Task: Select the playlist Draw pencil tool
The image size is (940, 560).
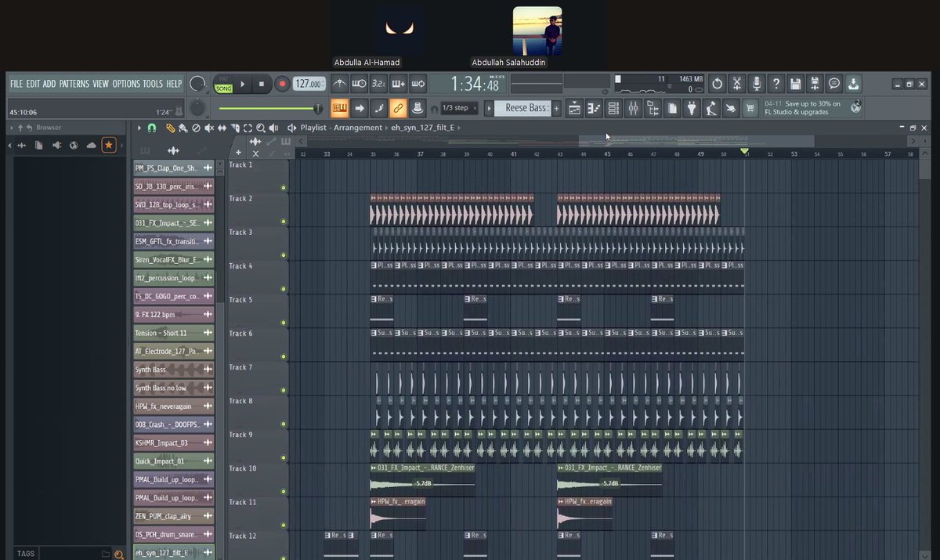Action: click(170, 128)
